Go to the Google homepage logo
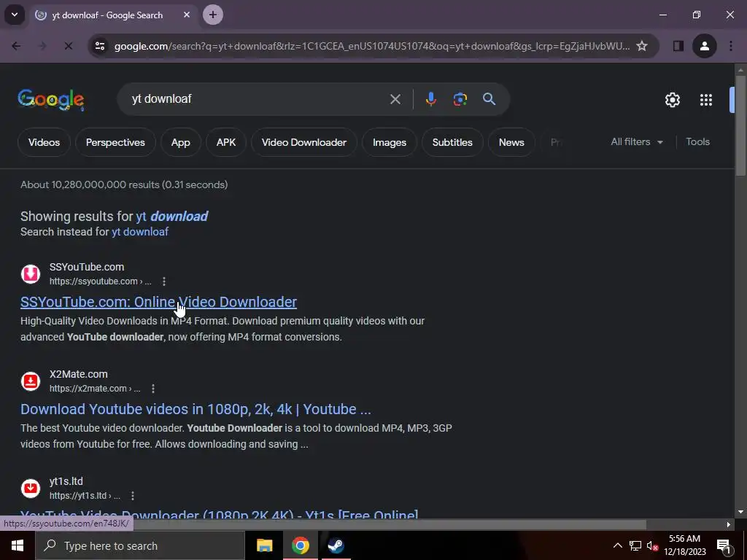Viewport: 747px width, 560px height. [51, 99]
